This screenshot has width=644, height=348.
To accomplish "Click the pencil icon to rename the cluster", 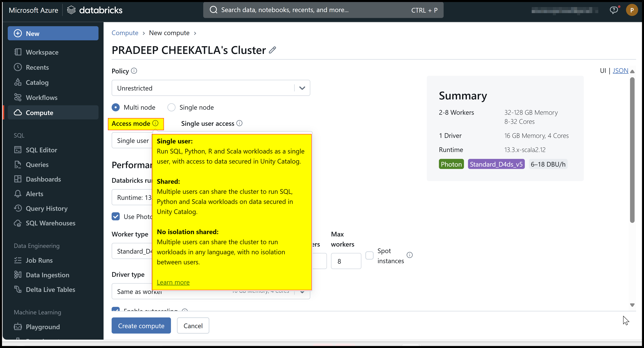I will pyautogui.click(x=272, y=50).
